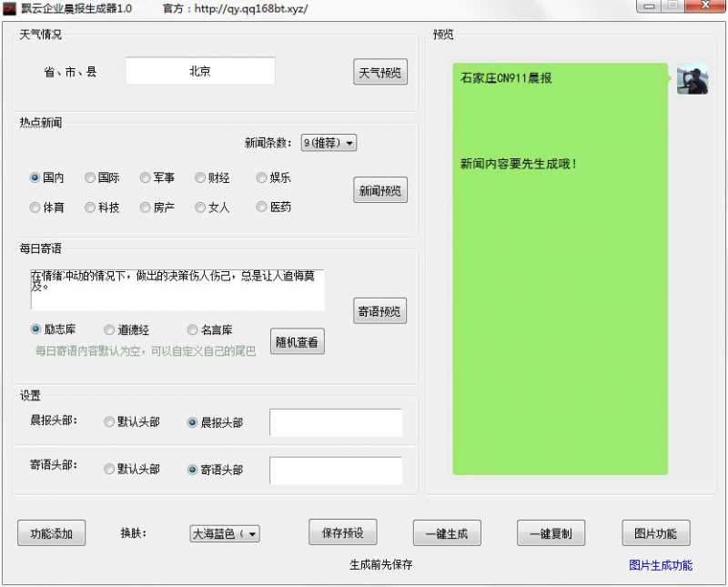Click 随机查看 to get a random quote
Screen dimensions: 728x587
297,341
